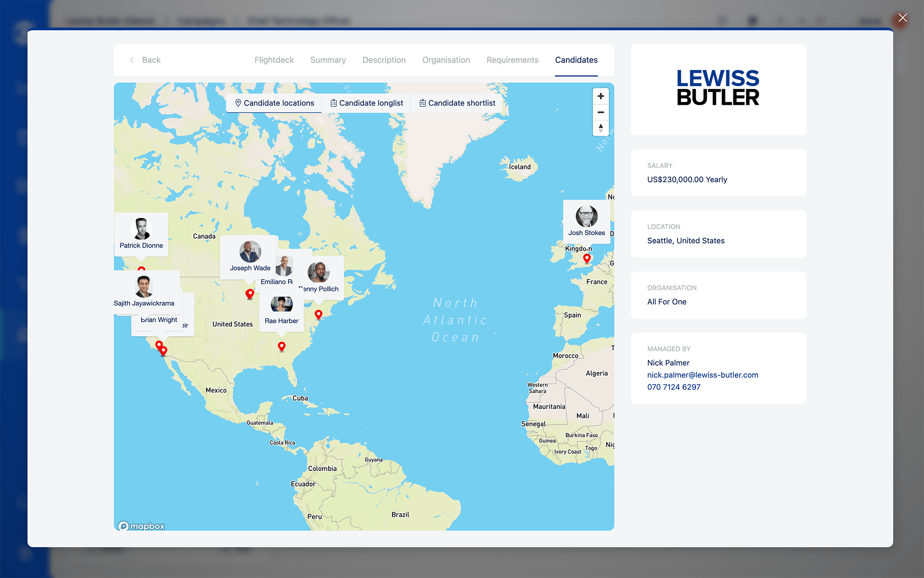Email nick.palmer@lewiss-butler.com link

click(x=702, y=375)
